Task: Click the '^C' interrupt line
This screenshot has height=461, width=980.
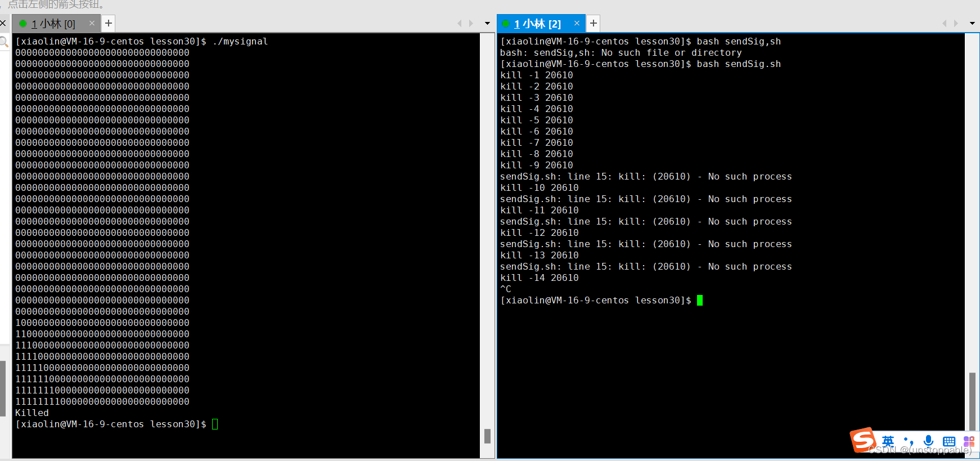Action: point(506,289)
